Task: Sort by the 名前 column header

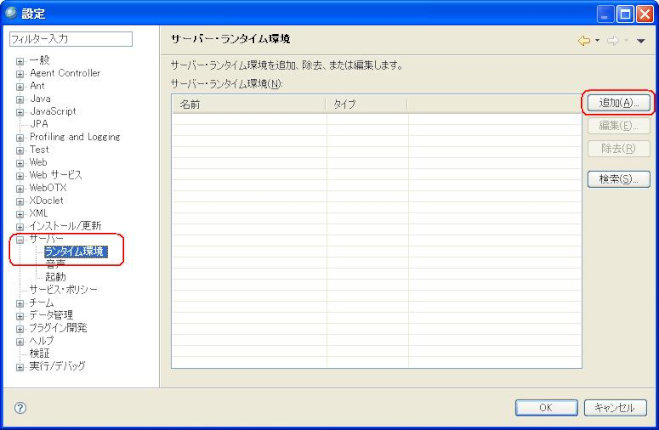Action: click(x=248, y=104)
